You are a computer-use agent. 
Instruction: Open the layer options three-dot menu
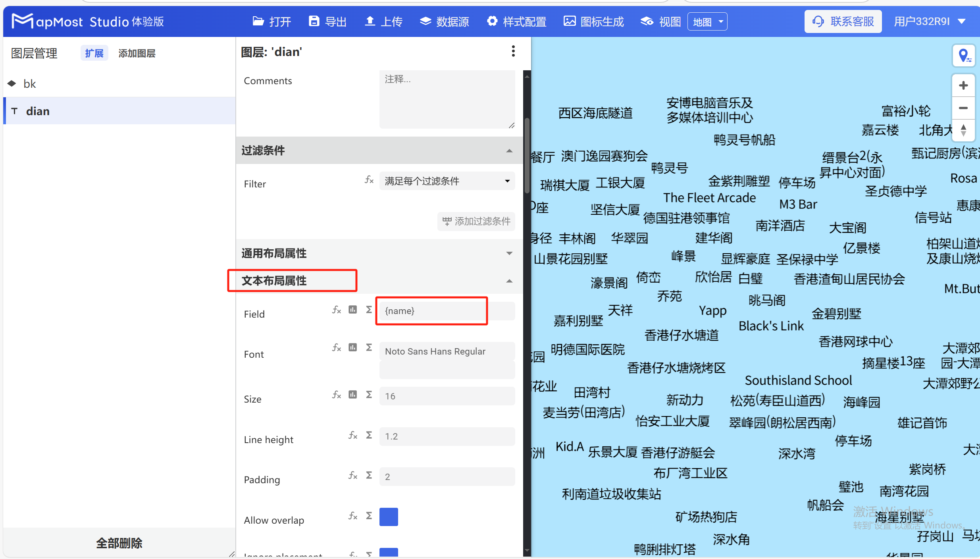513,51
